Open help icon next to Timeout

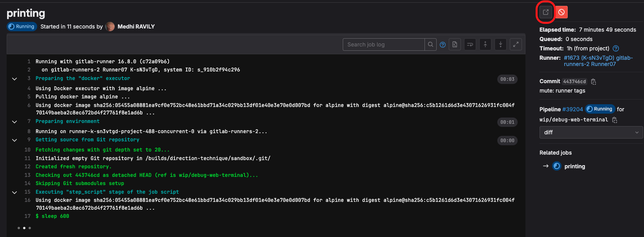pos(616,48)
